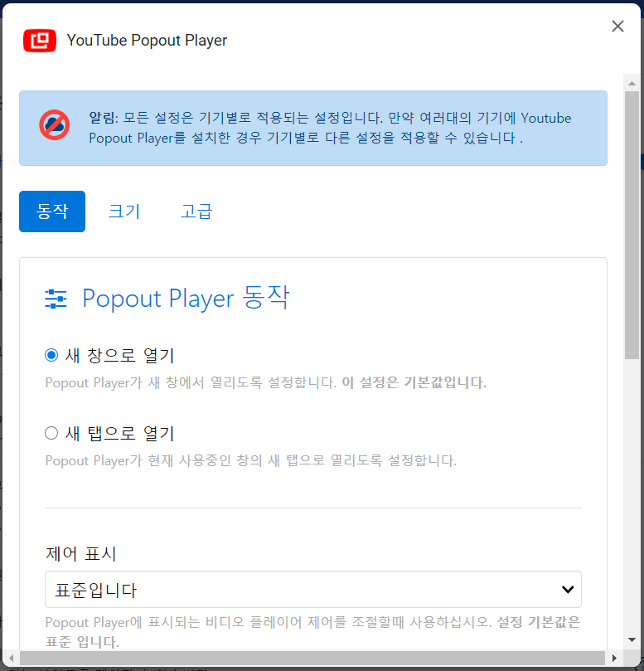Viewport: 644px width, 671px height.
Task: Open the 제어 표시 dropdown
Action: click(313, 589)
